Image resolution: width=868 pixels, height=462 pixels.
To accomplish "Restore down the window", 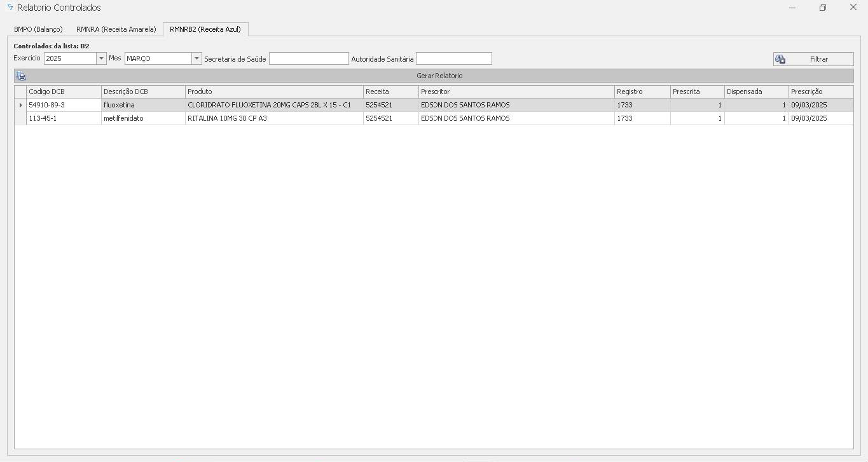I will (822, 8).
